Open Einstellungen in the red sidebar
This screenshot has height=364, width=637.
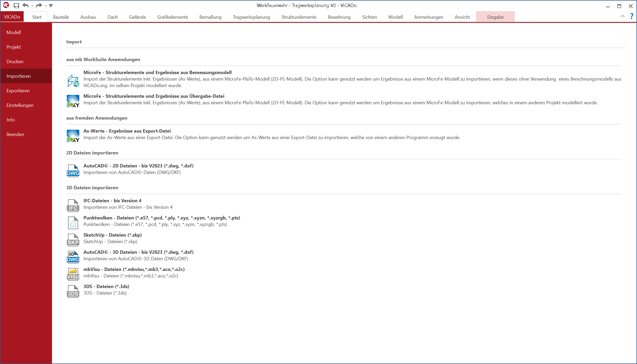tap(26, 105)
